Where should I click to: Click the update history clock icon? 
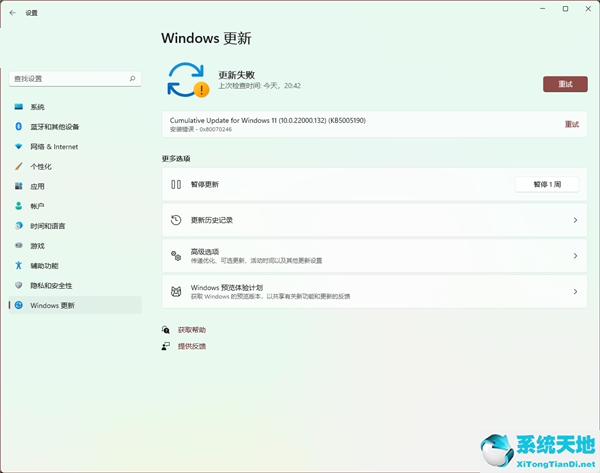pos(176,220)
